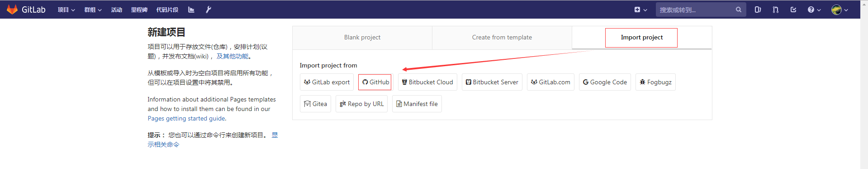Click the 'Import project from' label

pos(328,65)
